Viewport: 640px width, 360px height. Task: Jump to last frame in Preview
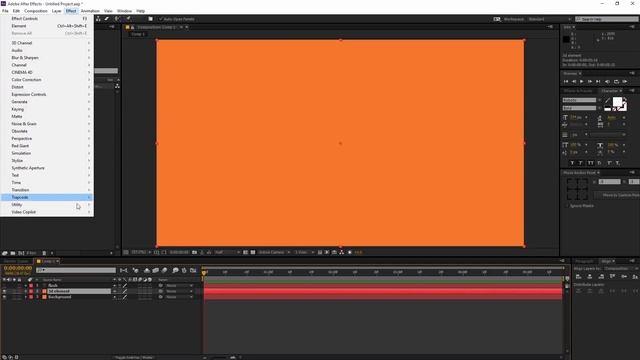598,82
